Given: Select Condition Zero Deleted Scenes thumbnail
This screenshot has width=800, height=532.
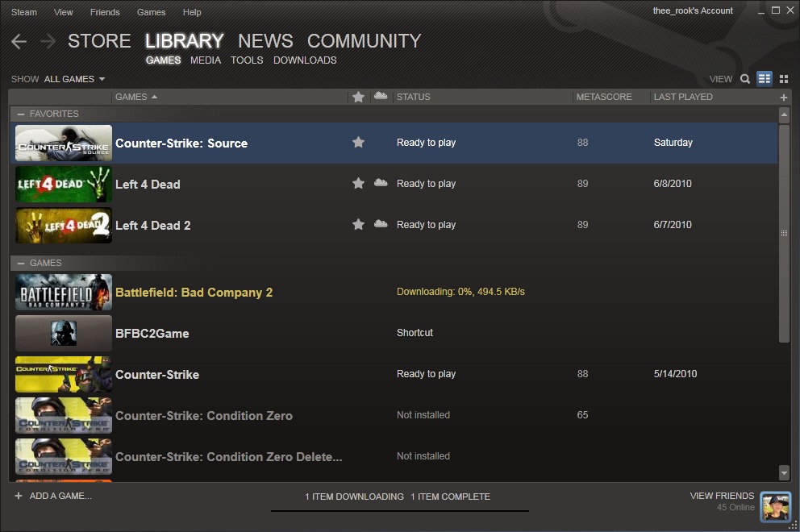Looking at the screenshot, I should (64, 457).
